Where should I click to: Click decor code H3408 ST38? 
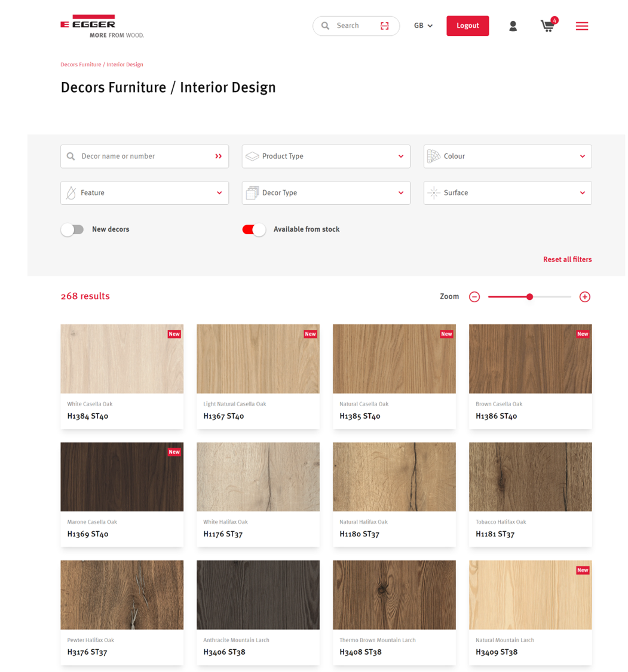[x=360, y=652]
